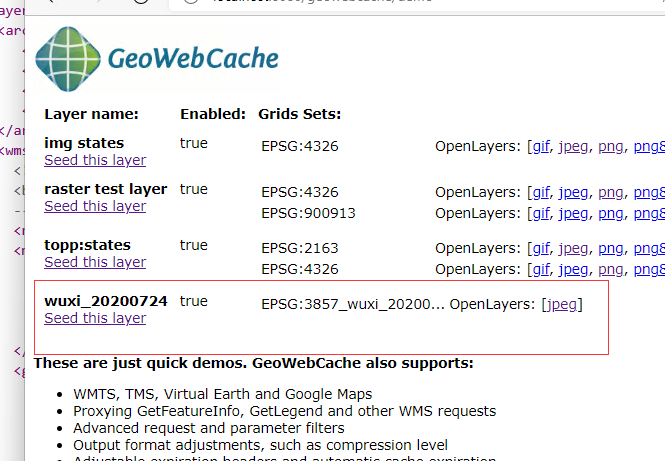The width and height of the screenshot is (665, 461).
Task: Open jpeg demo for img states layer
Action: (574, 146)
